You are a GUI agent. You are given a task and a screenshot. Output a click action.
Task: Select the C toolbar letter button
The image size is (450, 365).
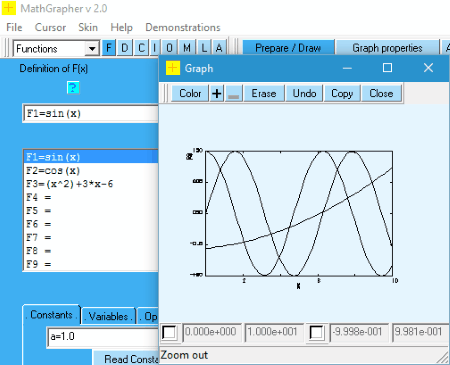(x=141, y=48)
